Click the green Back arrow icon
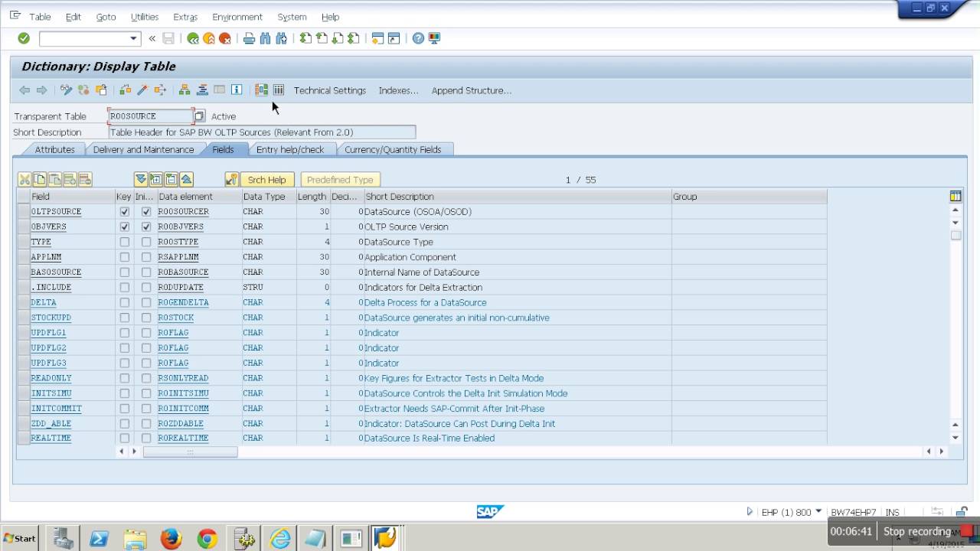This screenshot has width=980, height=551. [x=193, y=38]
